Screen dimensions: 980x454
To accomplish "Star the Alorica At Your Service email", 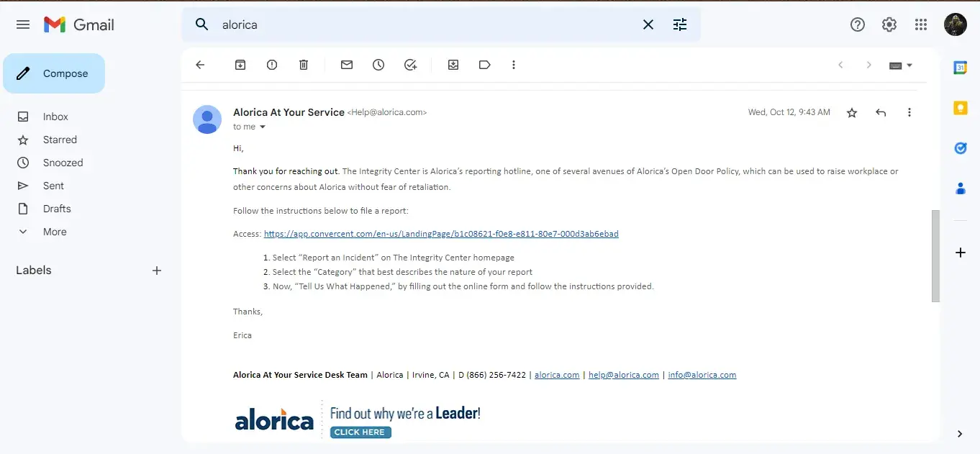I will click(x=852, y=112).
